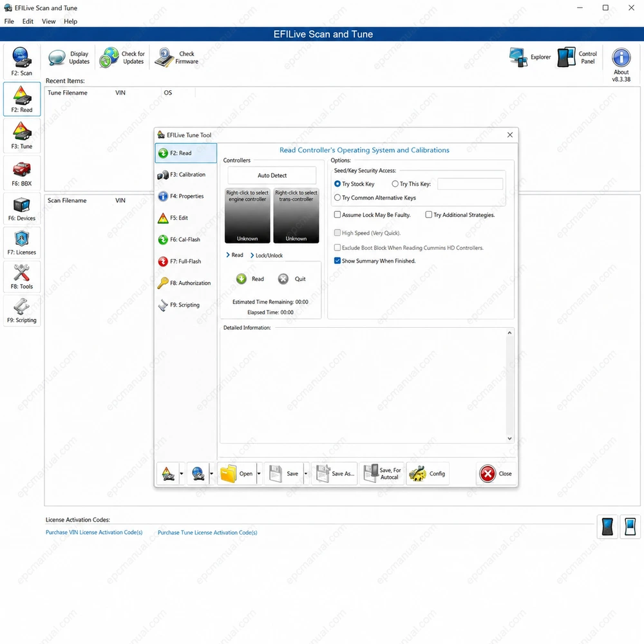Expand the Read chevron section
Viewport: 644px width, 644px height.
234,255
